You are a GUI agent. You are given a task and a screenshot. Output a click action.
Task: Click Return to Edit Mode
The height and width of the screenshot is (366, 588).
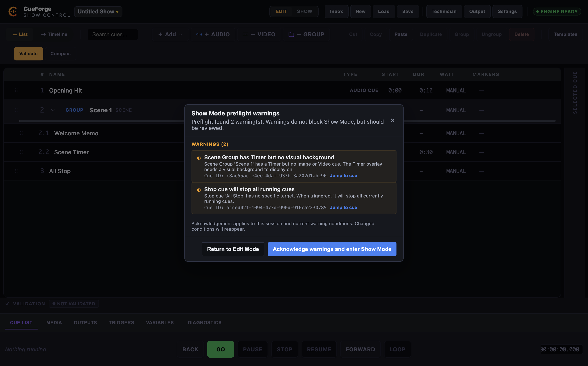click(233, 249)
